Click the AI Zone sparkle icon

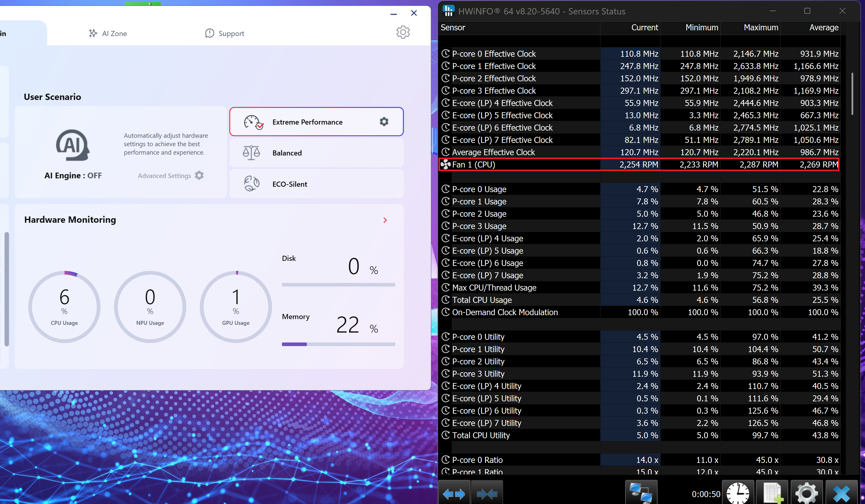(93, 33)
